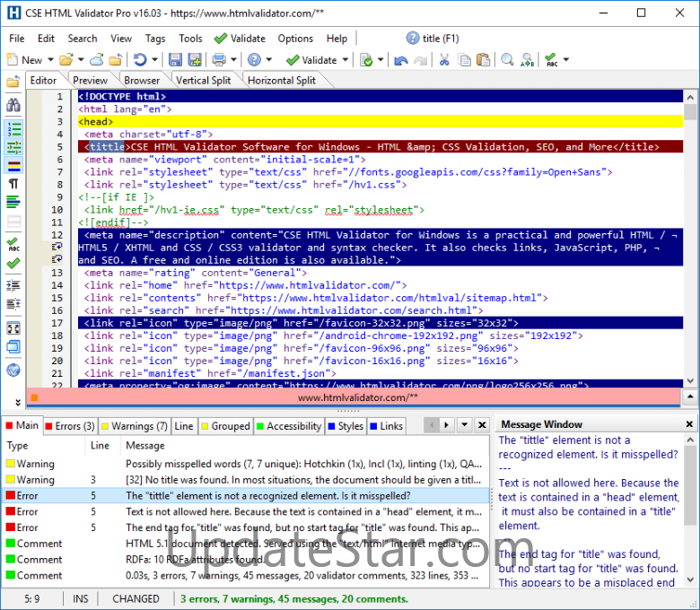Expand the reload dropdown arrow
Viewport: 700px width, 610px height.
click(x=154, y=60)
